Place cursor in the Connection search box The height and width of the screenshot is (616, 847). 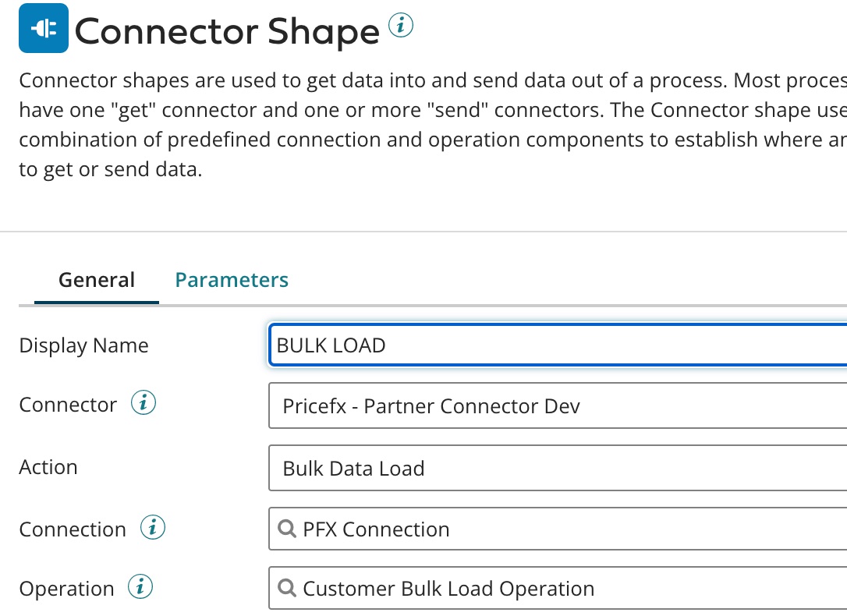click(x=468, y=529)
